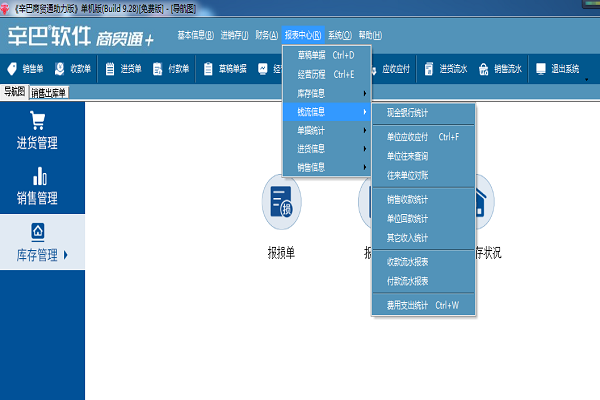The height and width of the screenshot is (400, 600).
Task: Click the partially hidden chart icon after 草稿单据
Action: (x=263, y=69)
